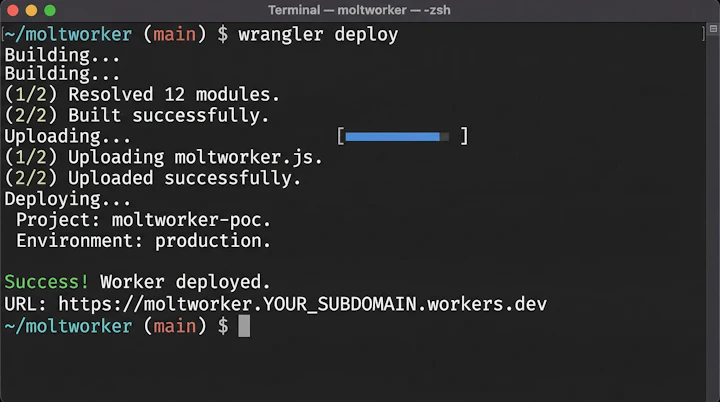Viewport: 720px width, 402px height.
Task: Click the 'Project: moltworker-poc.' line
Action: (143, 220)
